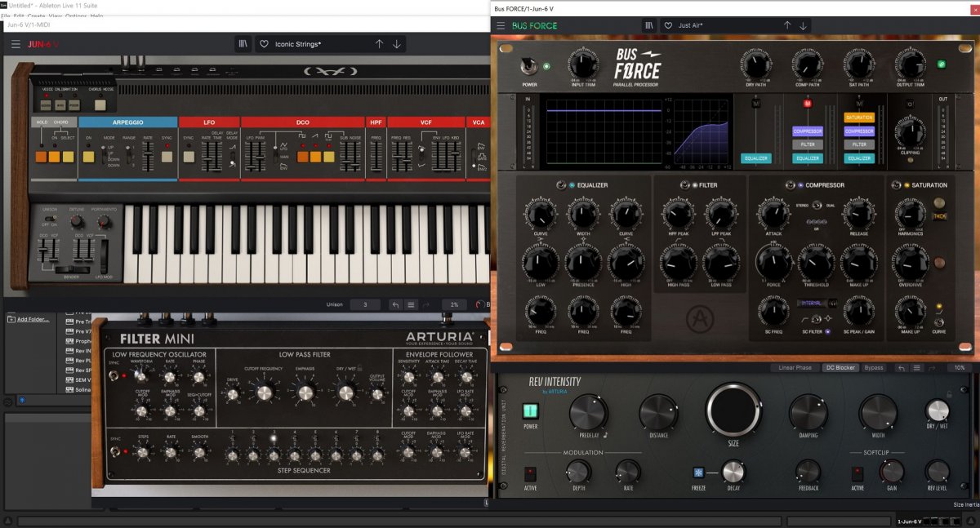Click the Cutoff Frequency knob on Filter Mini
The height and width of the screenshot is (528, 980).
click(263, 393)
